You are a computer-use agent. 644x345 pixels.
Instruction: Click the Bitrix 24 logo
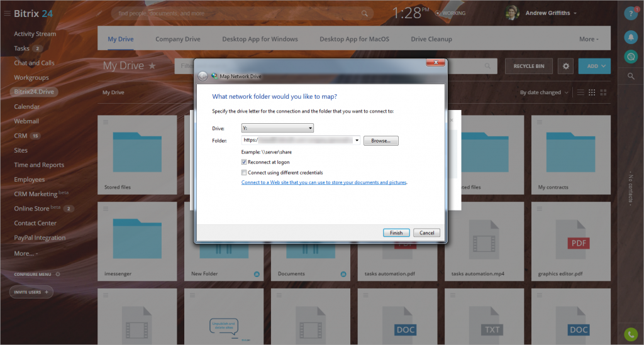point(33,14)
